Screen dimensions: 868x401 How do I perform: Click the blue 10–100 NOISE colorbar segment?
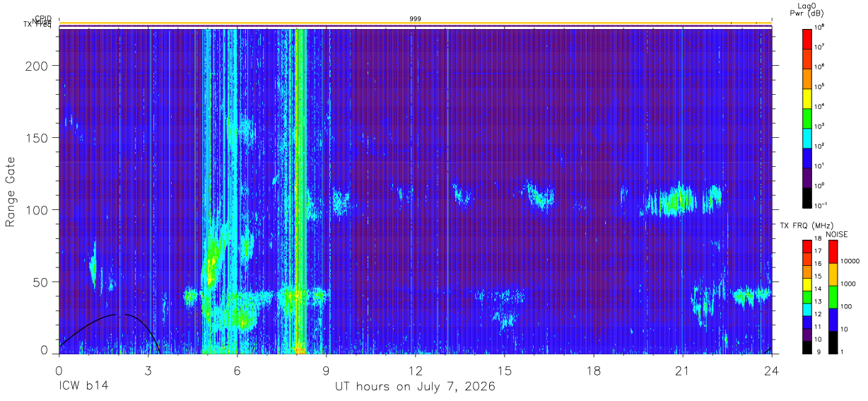[833, 320]
